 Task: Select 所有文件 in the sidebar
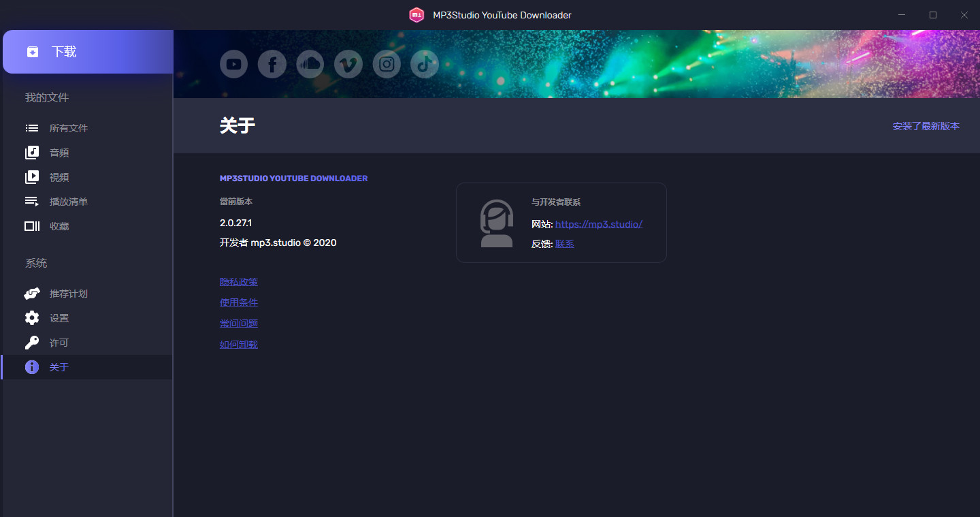[x=68, y=128]
